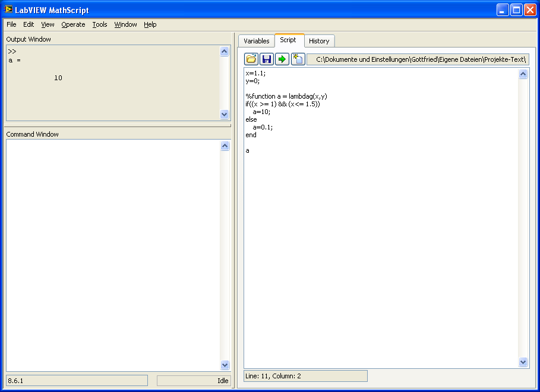Open the View menu

click(48, 24)
